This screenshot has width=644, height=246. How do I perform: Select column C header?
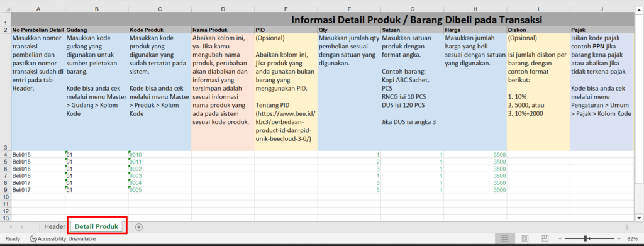pyautogui.click(x=160, y=9)
